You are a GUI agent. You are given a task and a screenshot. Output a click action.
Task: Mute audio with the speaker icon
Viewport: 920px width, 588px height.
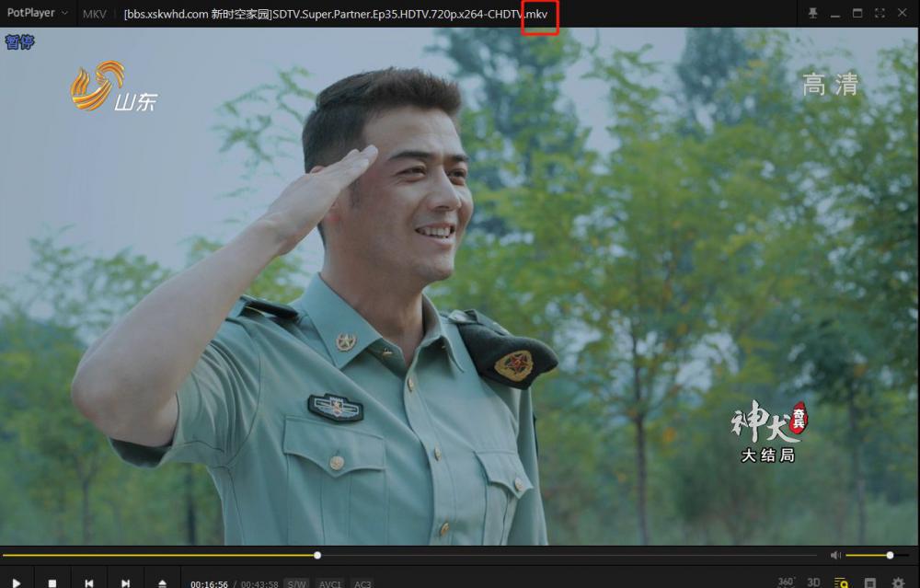click(835, 555)
